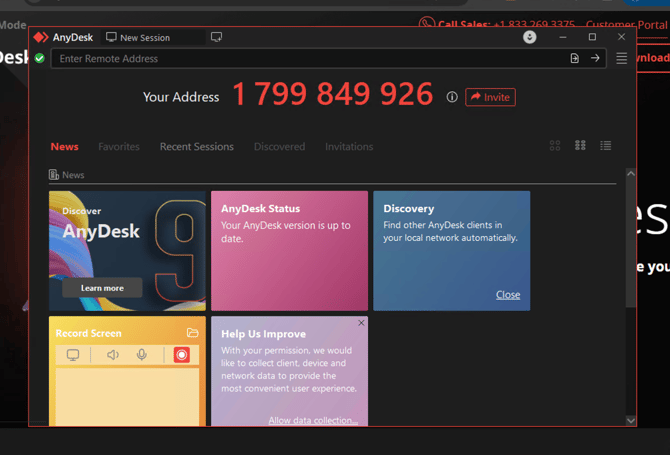
Task: Open the Recent Sessions tab
Action: 197,147
